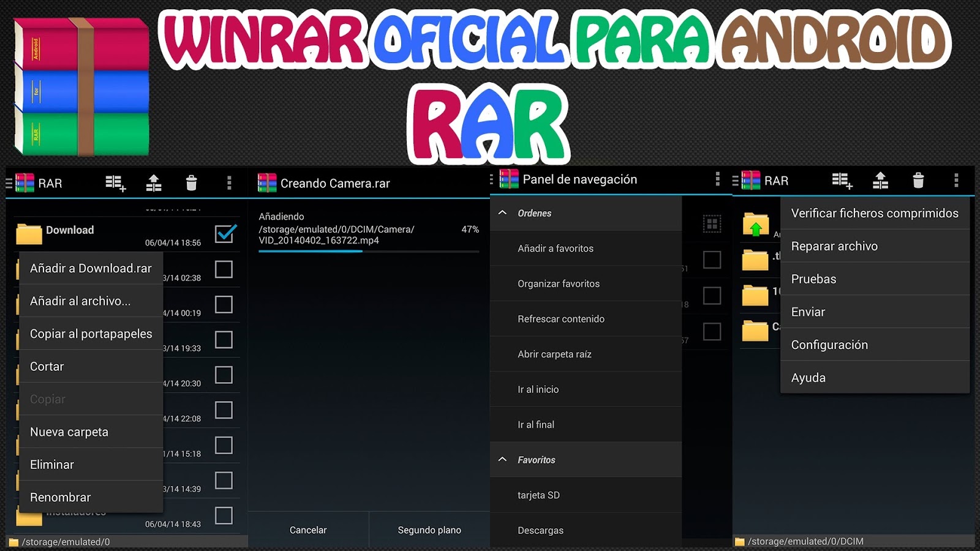The height and width of the screenshot is (551, 980).
Task: Open Ayuda from the overflow menu
Action: tap(875, 378)
